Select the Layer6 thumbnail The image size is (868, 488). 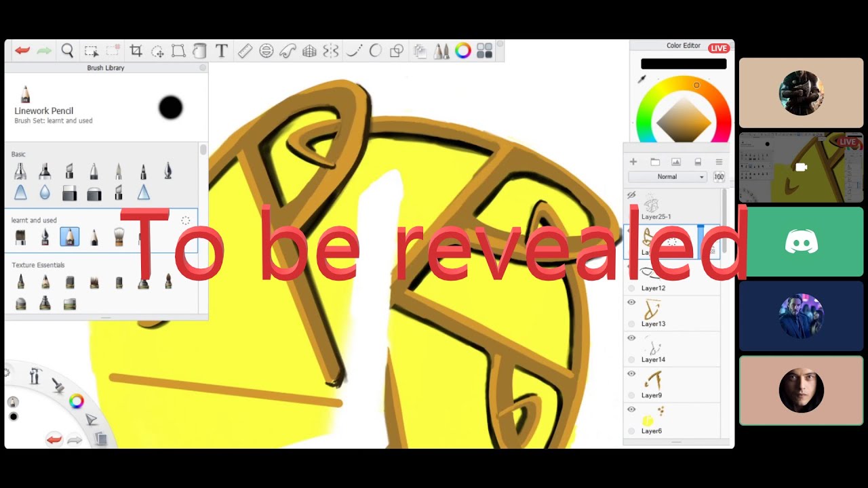tap(652, 416)
